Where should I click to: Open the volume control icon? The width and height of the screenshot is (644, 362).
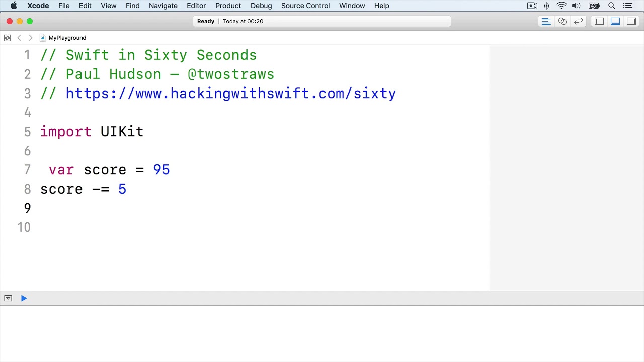click(x=576, y=6)
